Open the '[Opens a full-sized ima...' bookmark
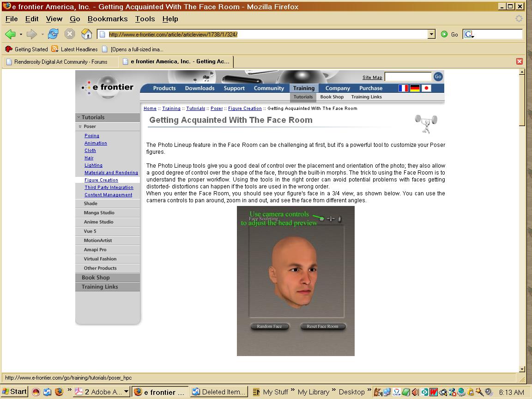Screen dimensions: 532x399 (x=133, y=49)
